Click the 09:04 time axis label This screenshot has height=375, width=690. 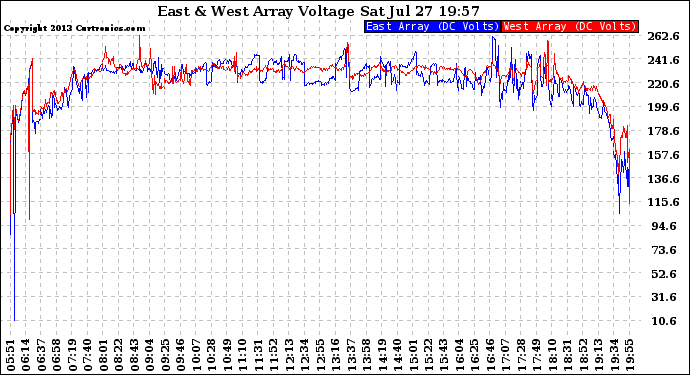pos(150,355)
